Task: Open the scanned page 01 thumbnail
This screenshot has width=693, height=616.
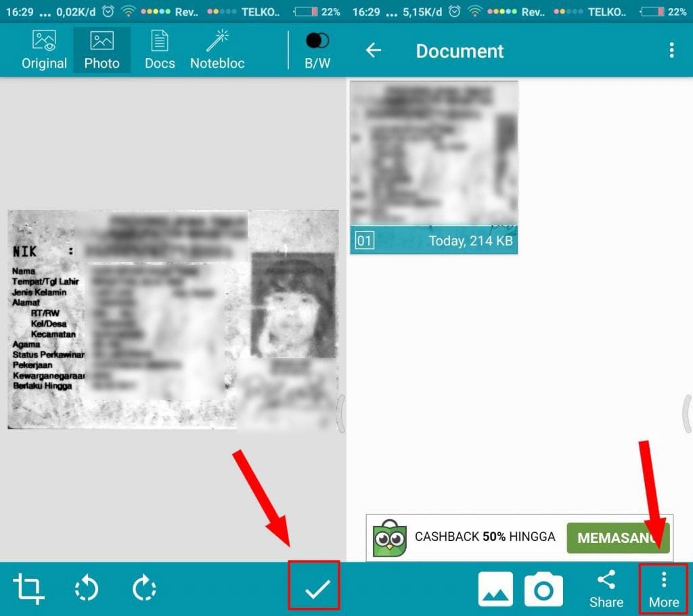Action: point(434,167)
